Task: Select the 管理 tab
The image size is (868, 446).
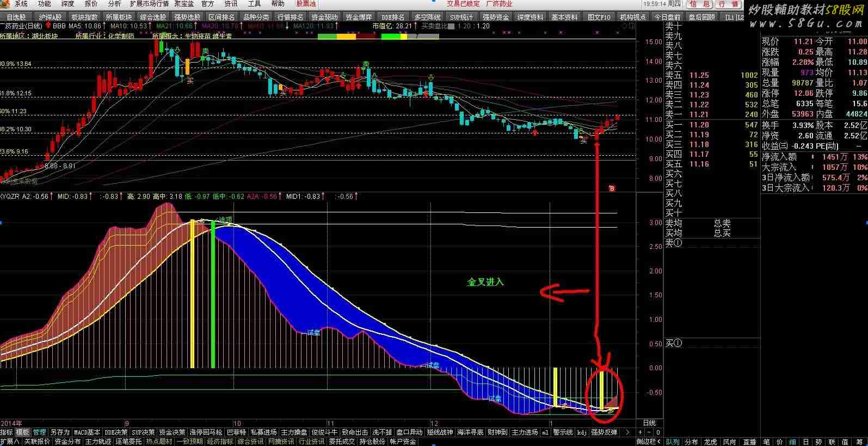Action: [x=39, y=432]
